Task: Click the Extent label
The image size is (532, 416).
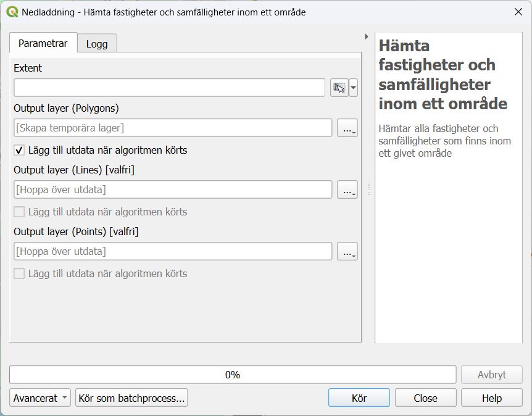Action: click(28, 69)
